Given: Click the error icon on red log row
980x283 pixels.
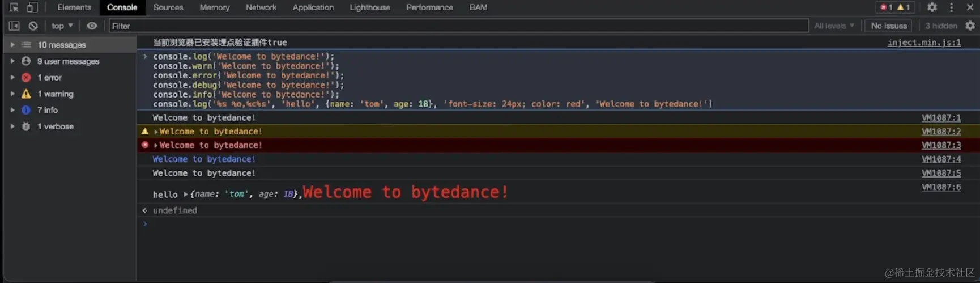Looking at the screenshot, I should [x=145, y=145].
